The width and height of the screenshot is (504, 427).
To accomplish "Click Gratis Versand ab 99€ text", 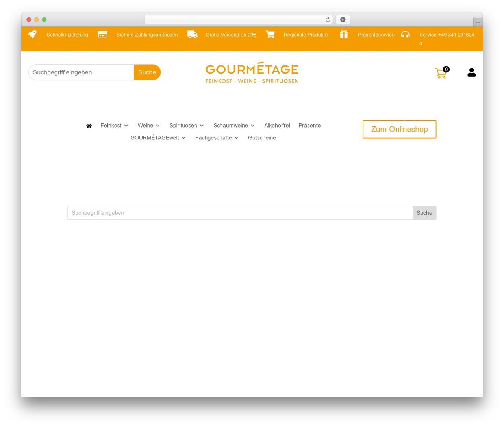I will tap(231, 35).
